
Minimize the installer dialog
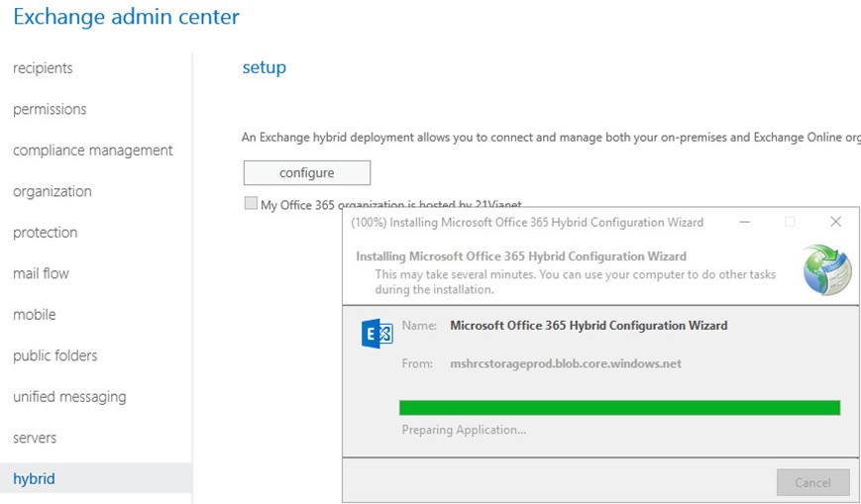pos(745,222)
